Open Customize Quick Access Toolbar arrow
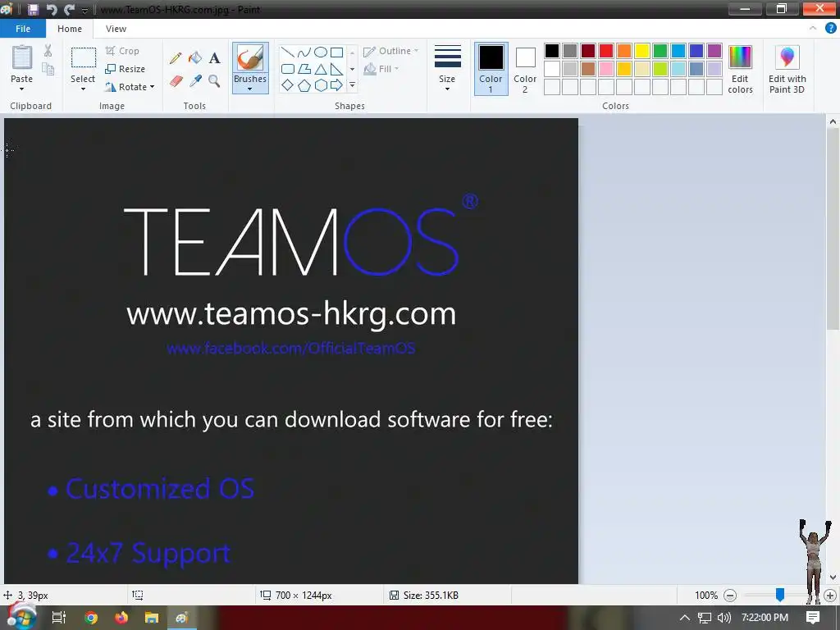The width and height of the screenshot is (840, 630). click(84, 10)
